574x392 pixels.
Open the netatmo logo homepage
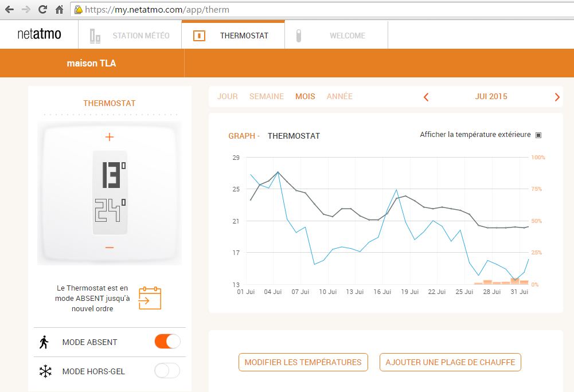[x=39, y=34]
